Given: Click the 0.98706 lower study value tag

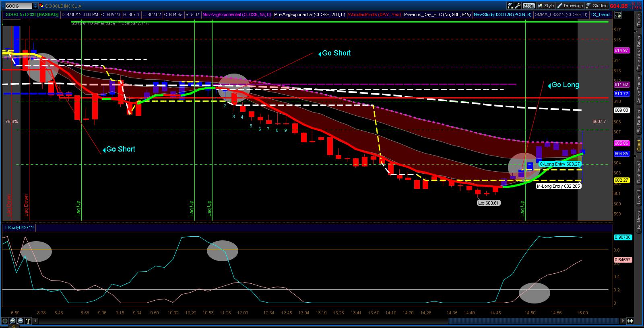Looking at the screenshot, I should click(x=623, y=238).
